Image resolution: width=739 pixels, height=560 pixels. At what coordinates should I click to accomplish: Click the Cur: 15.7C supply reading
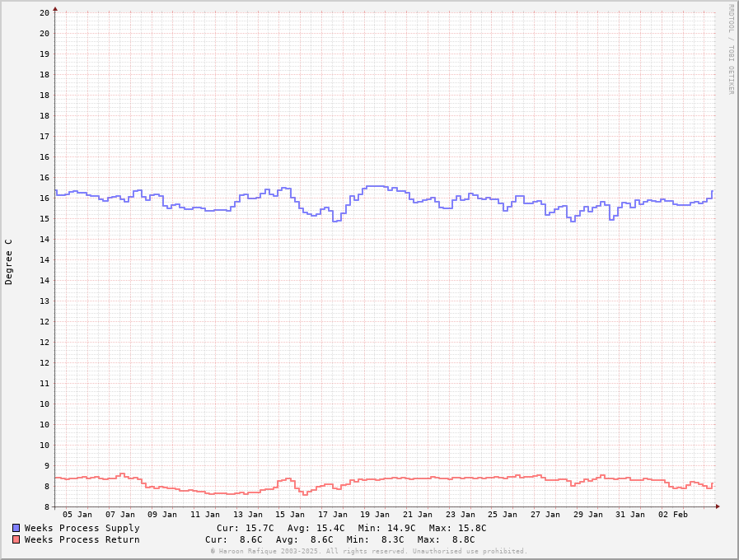(x=246, y=528)
